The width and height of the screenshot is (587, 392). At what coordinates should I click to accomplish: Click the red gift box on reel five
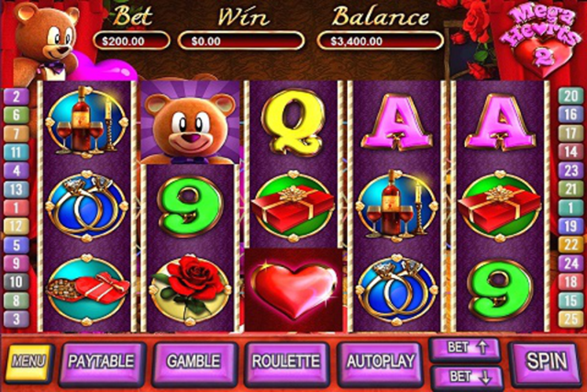coord(500,206)
